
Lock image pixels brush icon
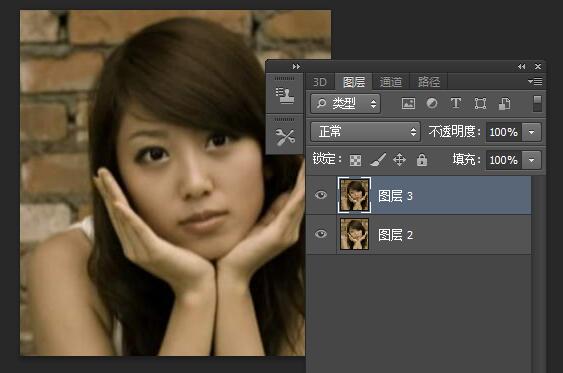point(378,160)
